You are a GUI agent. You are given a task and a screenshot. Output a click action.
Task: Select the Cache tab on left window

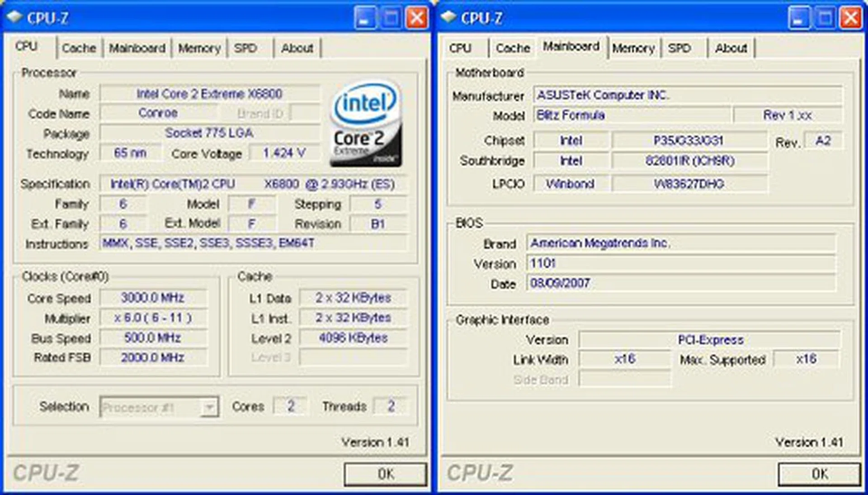79,48
